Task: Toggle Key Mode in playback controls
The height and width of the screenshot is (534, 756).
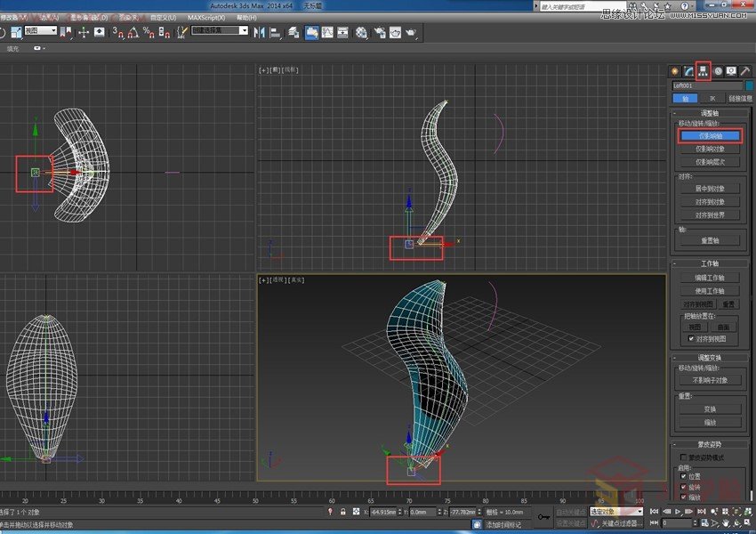Action: coord(654,523)
